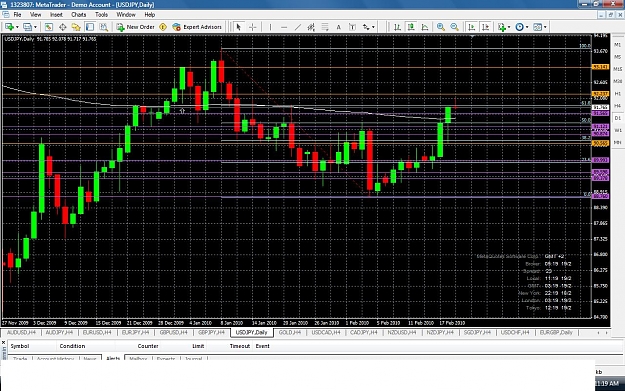Toggle the Auto Scroll chart icon

472,27
